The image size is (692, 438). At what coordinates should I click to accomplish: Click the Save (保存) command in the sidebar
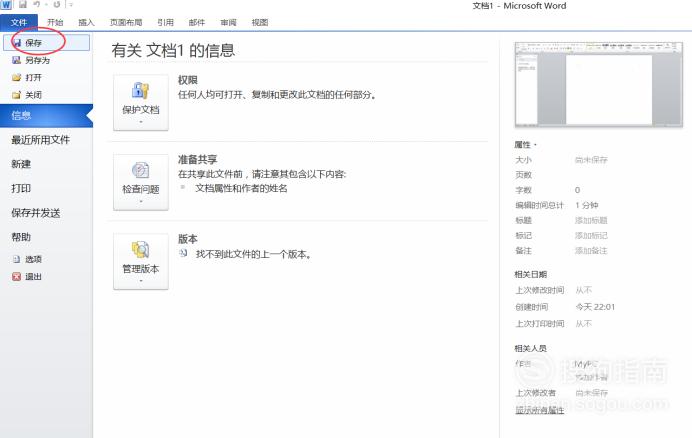pos(46,43)
